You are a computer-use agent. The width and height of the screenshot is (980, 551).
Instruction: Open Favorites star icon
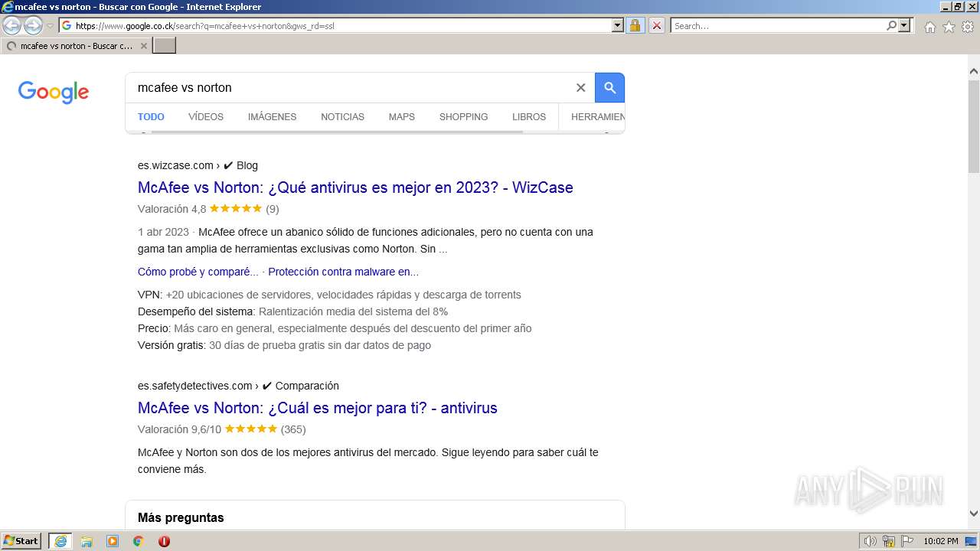pos(949,27)
